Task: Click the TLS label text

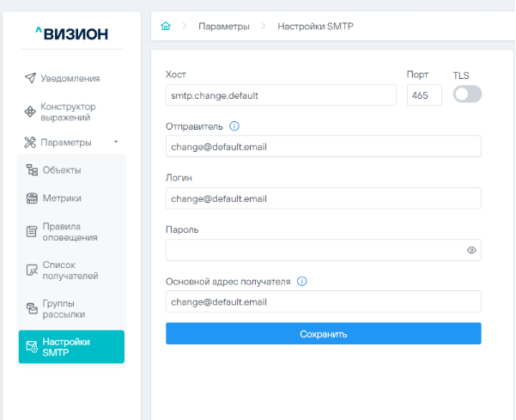Action: pos(461,76)
